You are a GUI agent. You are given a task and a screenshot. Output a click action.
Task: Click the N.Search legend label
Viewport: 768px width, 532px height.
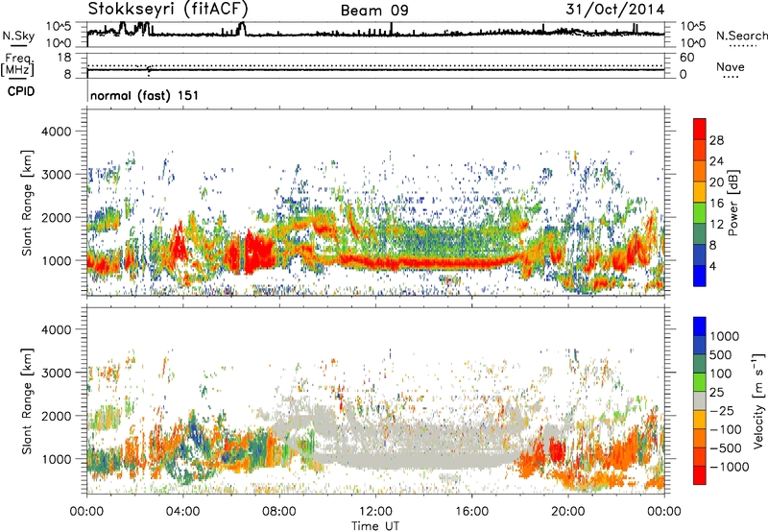pyautogui.click(x=741, y=36)
